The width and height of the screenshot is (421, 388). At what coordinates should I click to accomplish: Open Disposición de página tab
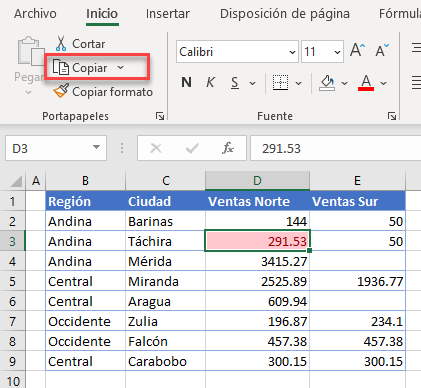[285, 14]
